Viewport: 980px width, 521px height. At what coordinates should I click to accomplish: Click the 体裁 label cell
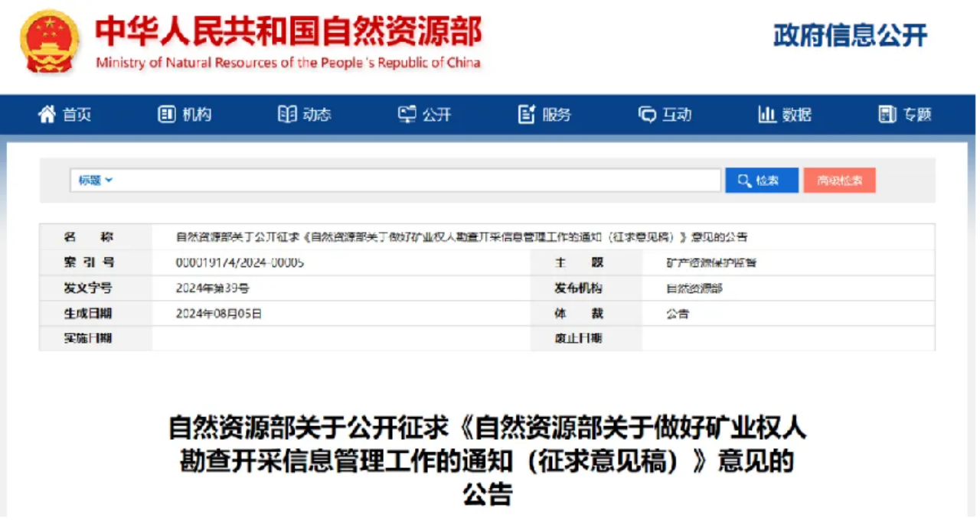pyautogui.click(x=586, y=314)
